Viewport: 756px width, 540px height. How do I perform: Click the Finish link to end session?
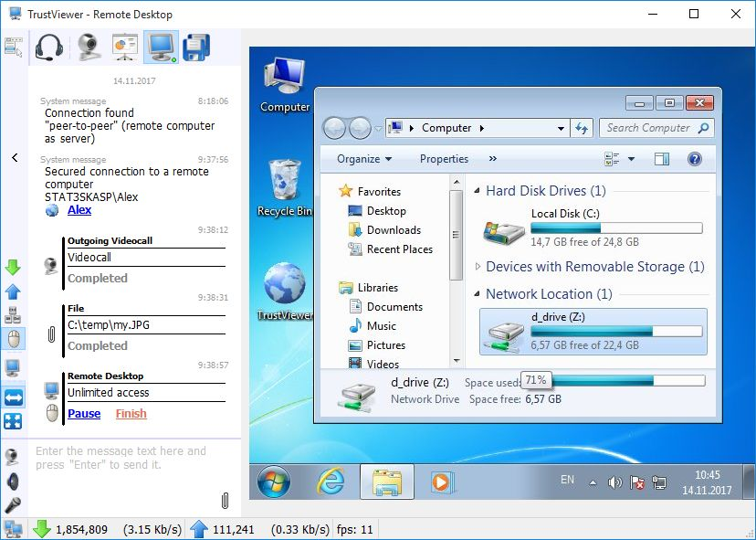tap(131, 414)
